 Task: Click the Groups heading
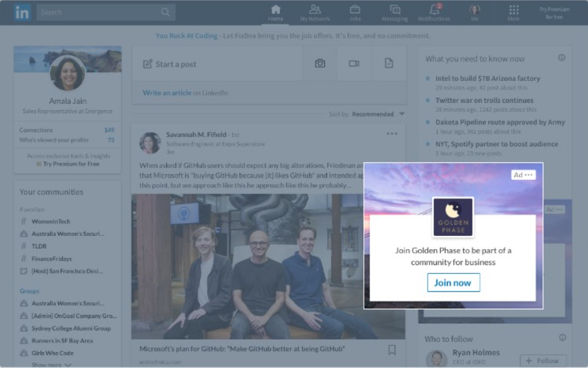tap(29, 291)
